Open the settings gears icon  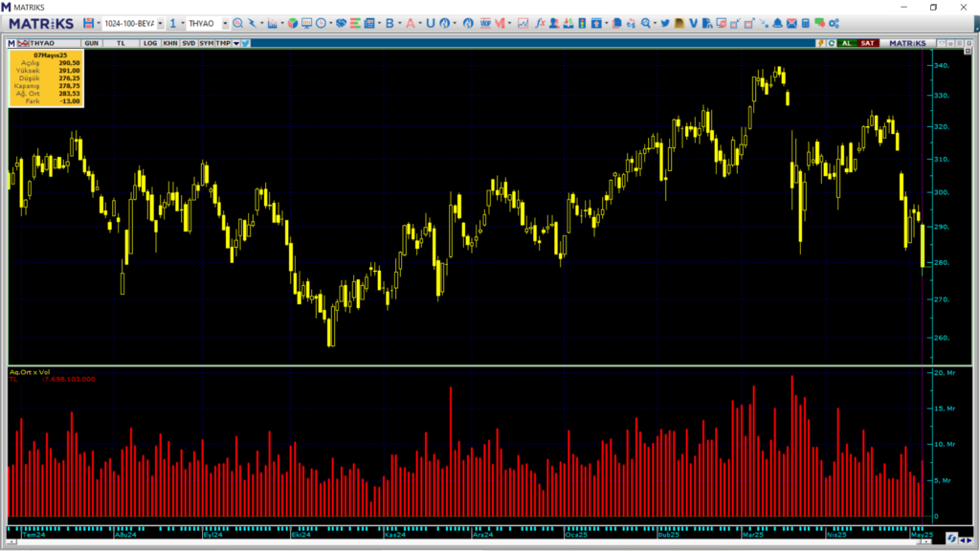click(834, 23)
